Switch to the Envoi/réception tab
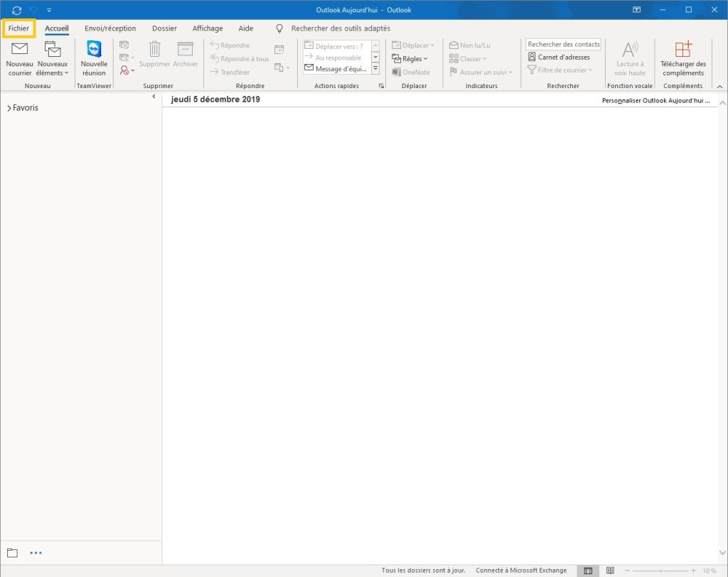Viewport: 728px width, 577px height. pos(110,28)
